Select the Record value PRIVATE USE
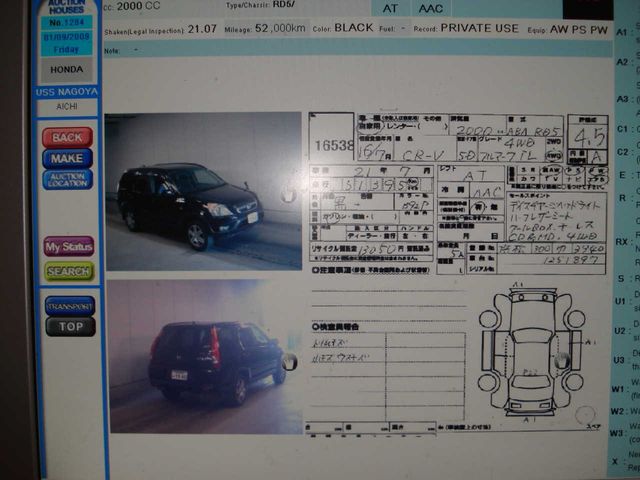The image size is (640, 480). (x=480, y=28)
